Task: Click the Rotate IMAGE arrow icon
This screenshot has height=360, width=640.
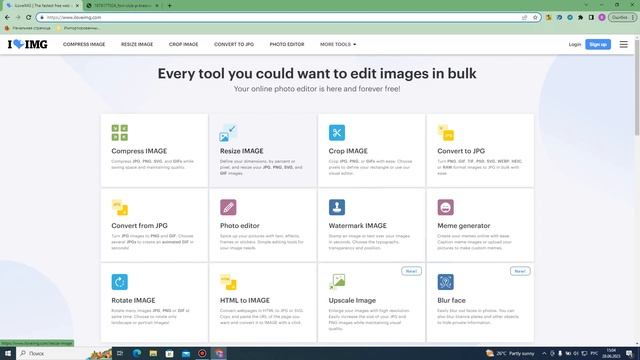Action: (x=120, y=282)
